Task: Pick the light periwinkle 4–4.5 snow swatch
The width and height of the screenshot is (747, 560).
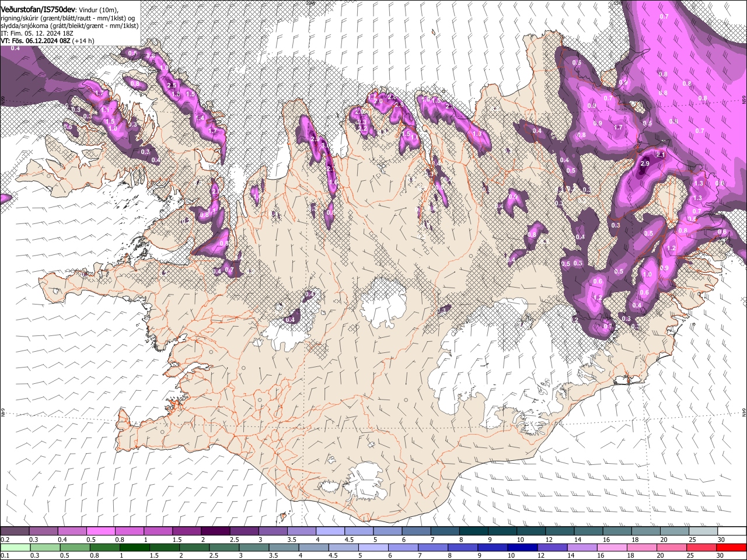Action: click(x=330, y=531)
